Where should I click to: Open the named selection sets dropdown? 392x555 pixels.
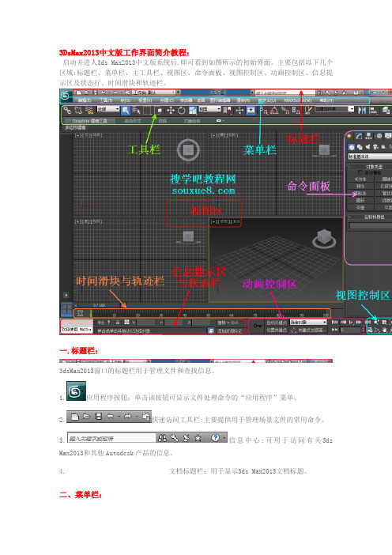[334, 109]
